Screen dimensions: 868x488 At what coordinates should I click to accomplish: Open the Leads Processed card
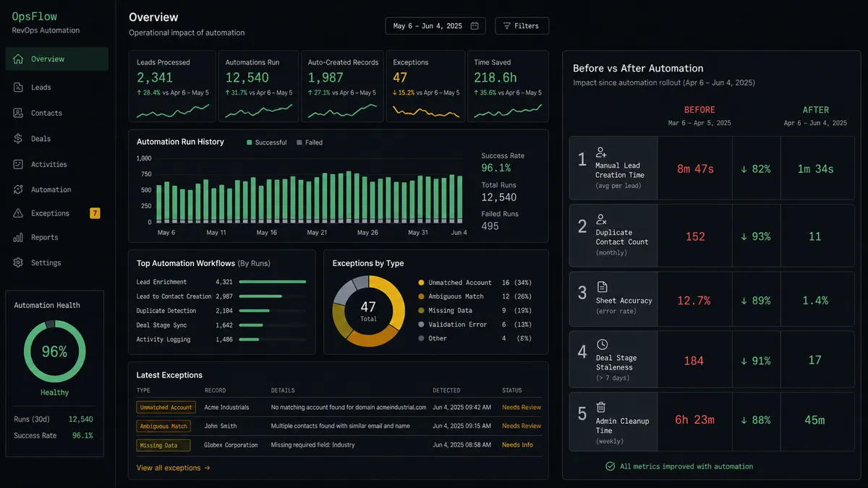click(172, 86)
